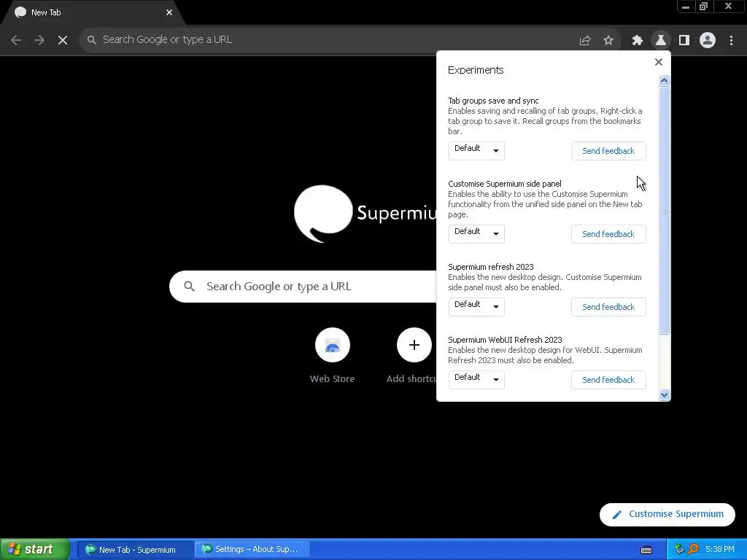Click the keyboard icon in taskbar
The width and height of the screenshot is (747, 560).
pyautogui.click(x=646, y=550)
